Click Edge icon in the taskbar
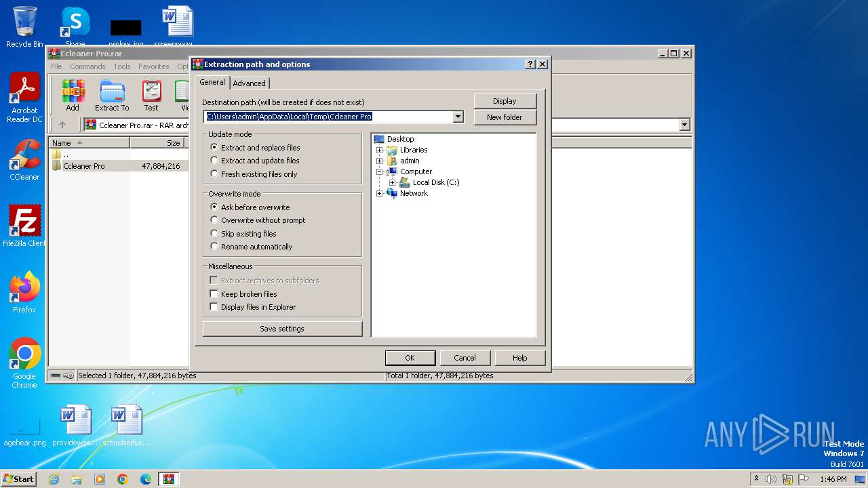 click(146, 479)
